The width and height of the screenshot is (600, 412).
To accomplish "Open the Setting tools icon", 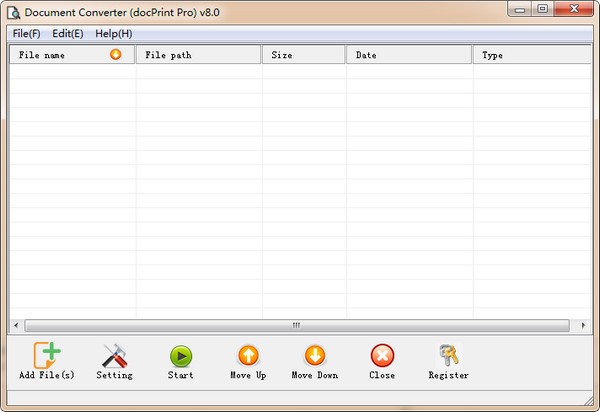I will 114,356.
